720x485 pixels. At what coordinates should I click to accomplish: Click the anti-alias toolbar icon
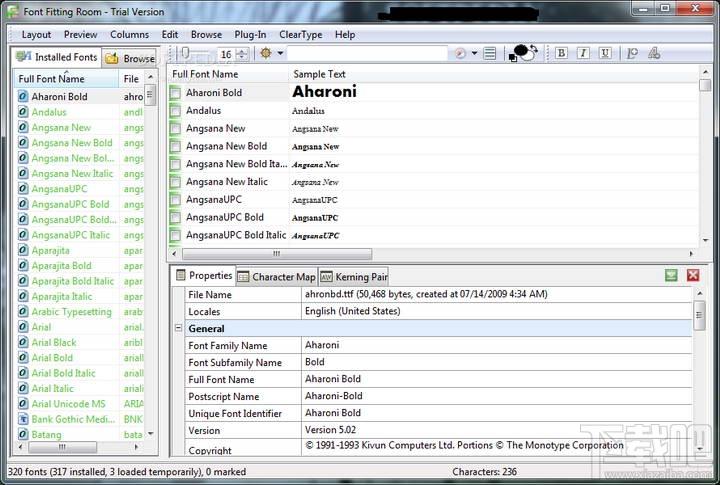632,53
